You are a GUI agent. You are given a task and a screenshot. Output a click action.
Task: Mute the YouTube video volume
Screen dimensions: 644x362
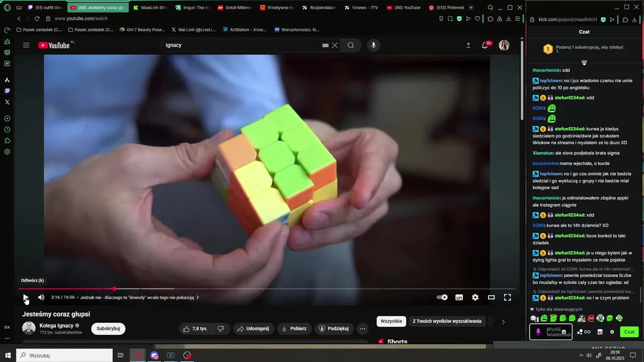[x=41, y=297]
